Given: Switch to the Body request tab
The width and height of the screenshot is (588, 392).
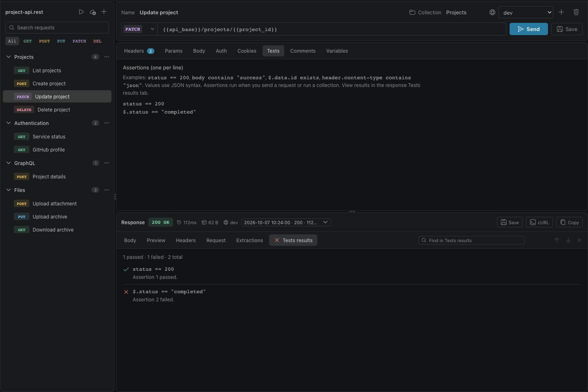Looking at the screenshot, I should [x=199, y=51].
